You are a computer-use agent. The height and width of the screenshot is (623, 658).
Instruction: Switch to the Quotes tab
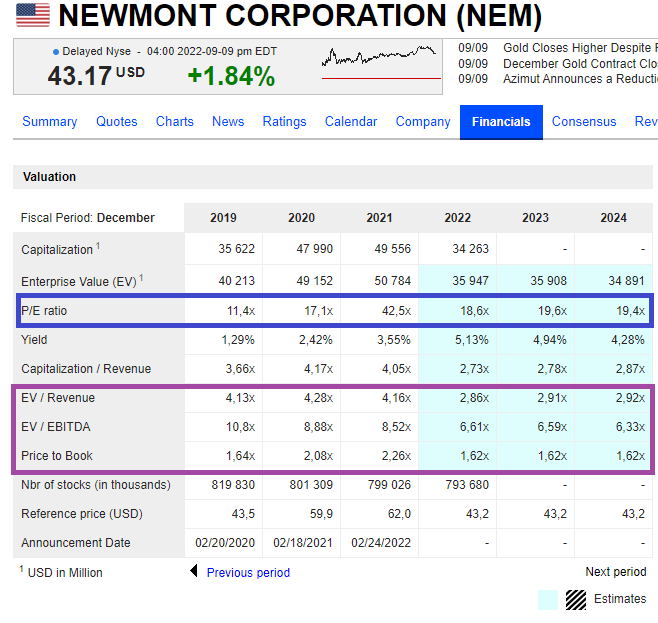(x=117, y=122)
